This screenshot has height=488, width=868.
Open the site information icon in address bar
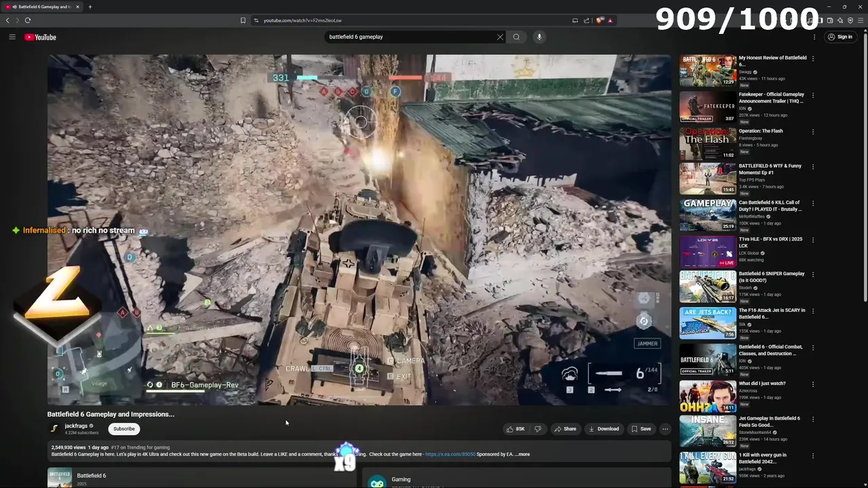[256, 20]
